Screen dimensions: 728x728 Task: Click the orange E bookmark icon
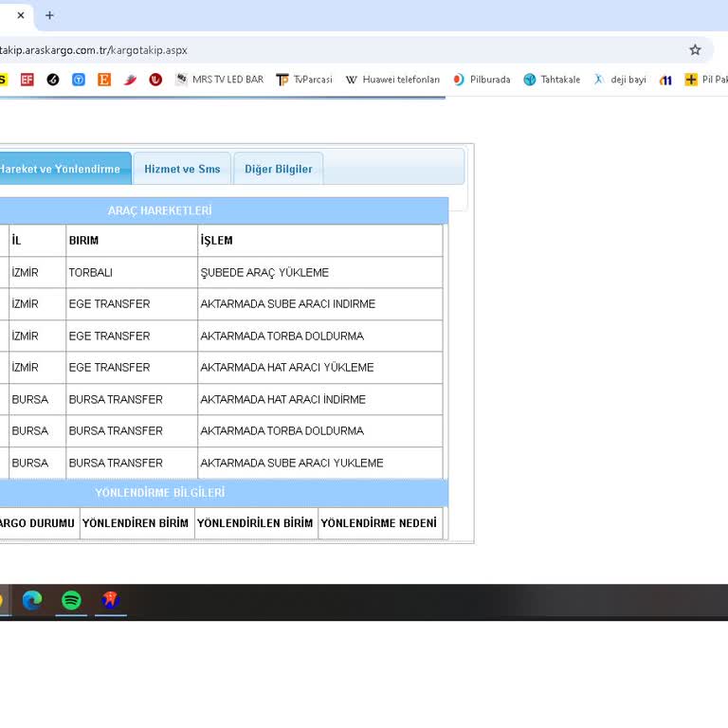tap(104, 80)
